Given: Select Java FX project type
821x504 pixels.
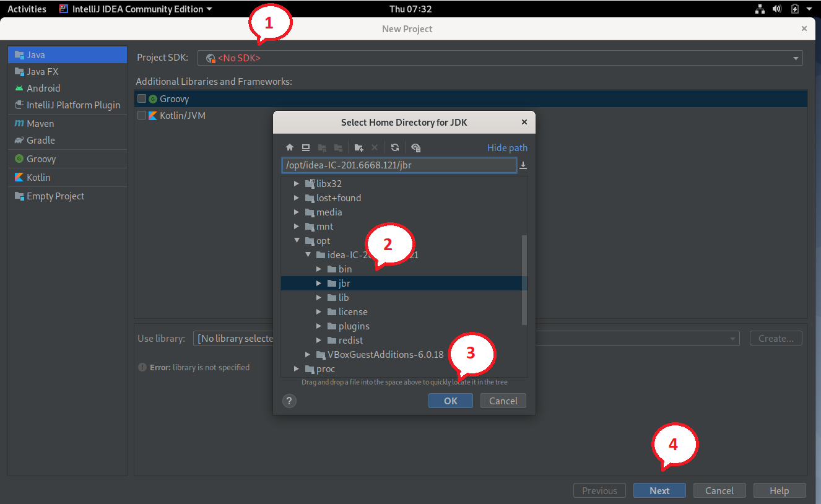Looking at the screenshot, I should (67, 71).
